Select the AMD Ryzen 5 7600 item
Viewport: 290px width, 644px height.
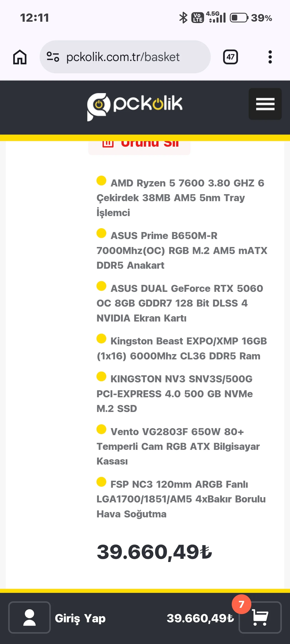pos(181,198)
